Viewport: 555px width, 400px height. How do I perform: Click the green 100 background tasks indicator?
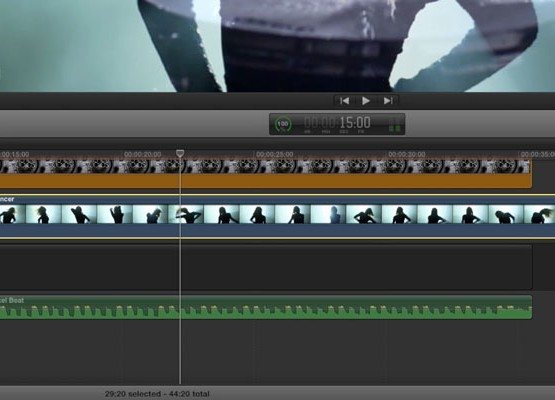[283, 124]
